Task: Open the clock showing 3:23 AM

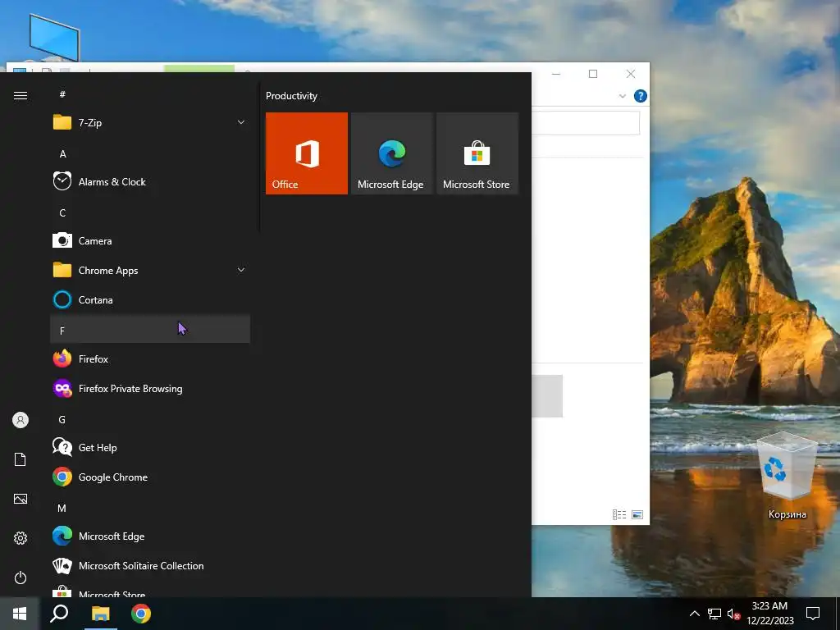Action: (x=770, y=614)
